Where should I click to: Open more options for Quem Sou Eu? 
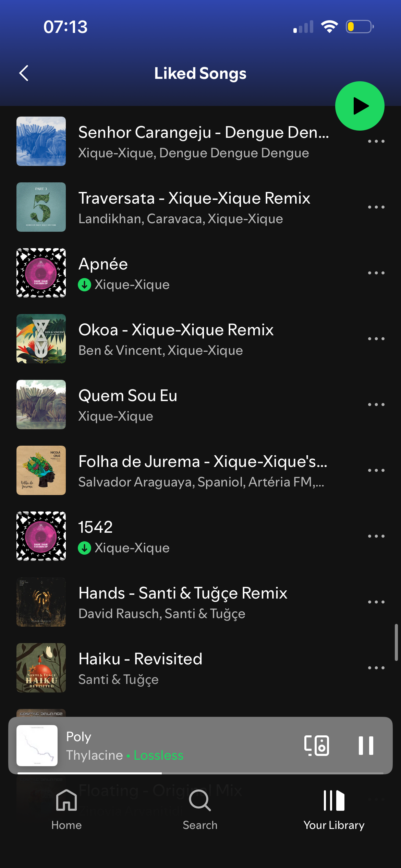(x=376, y=405)
